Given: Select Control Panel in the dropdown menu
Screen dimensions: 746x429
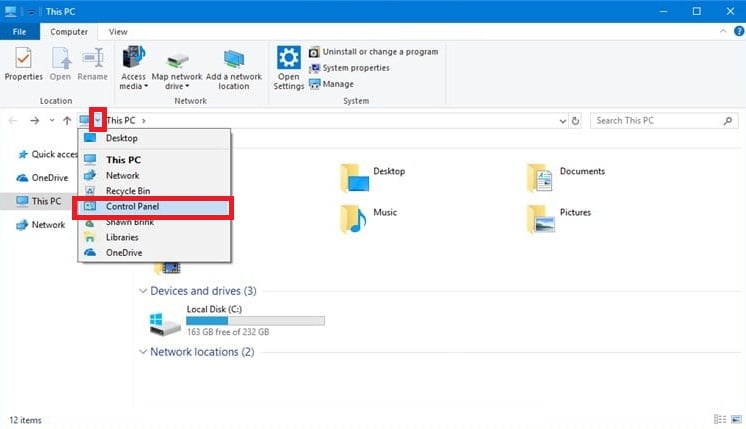Looking at the screenshot, I should click(x=154, y=206).
